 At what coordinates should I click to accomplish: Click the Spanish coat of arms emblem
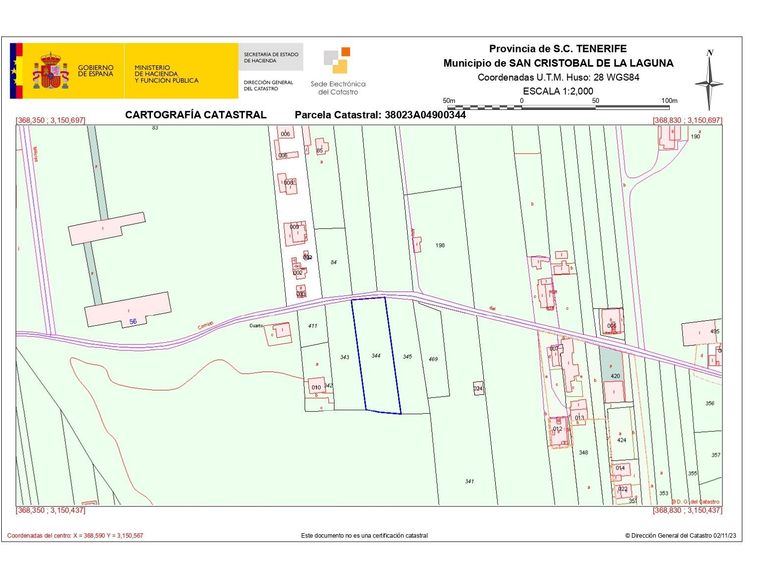[50, 71]
